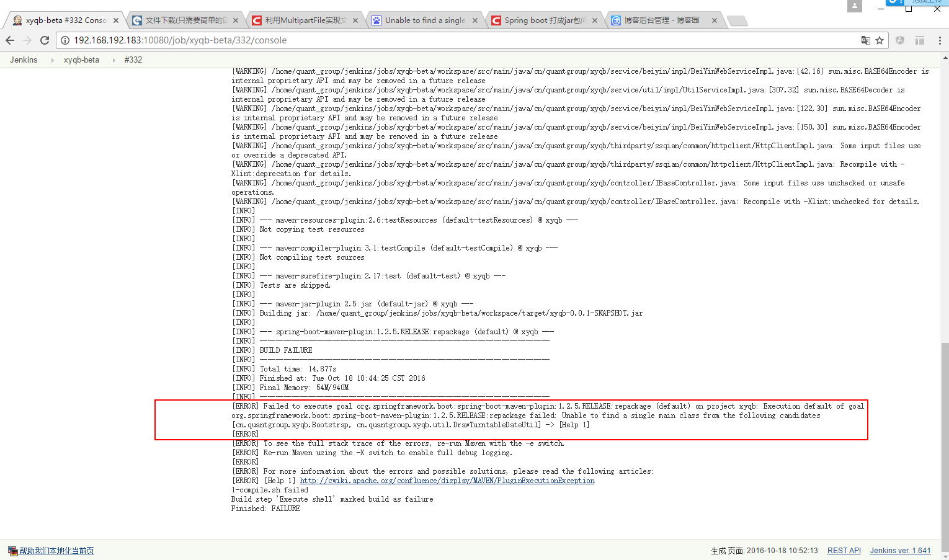This screenshot has height=560, width=949.
Task: Bookmark this page with the star
Action: 880,40
